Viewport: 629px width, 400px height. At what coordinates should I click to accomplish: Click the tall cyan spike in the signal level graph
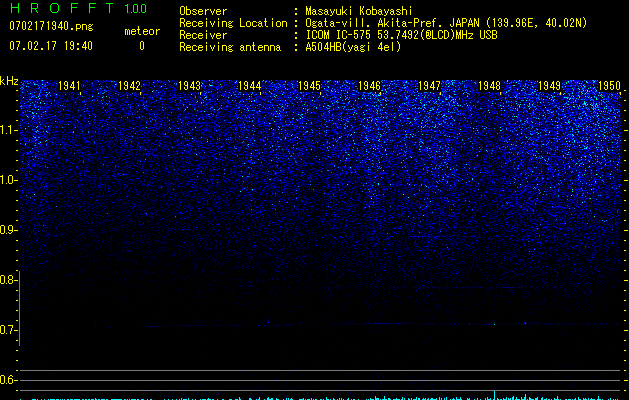pyautogui.click(x=495, y=395)
